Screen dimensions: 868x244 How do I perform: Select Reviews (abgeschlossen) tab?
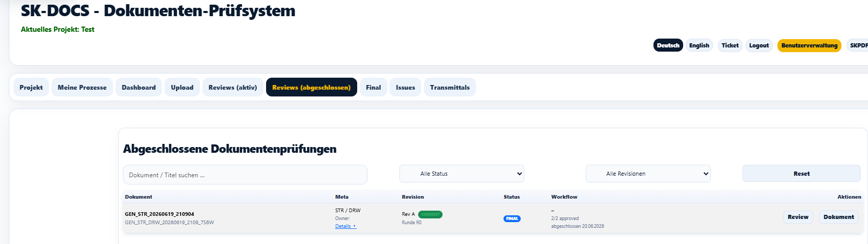point(311,88)
